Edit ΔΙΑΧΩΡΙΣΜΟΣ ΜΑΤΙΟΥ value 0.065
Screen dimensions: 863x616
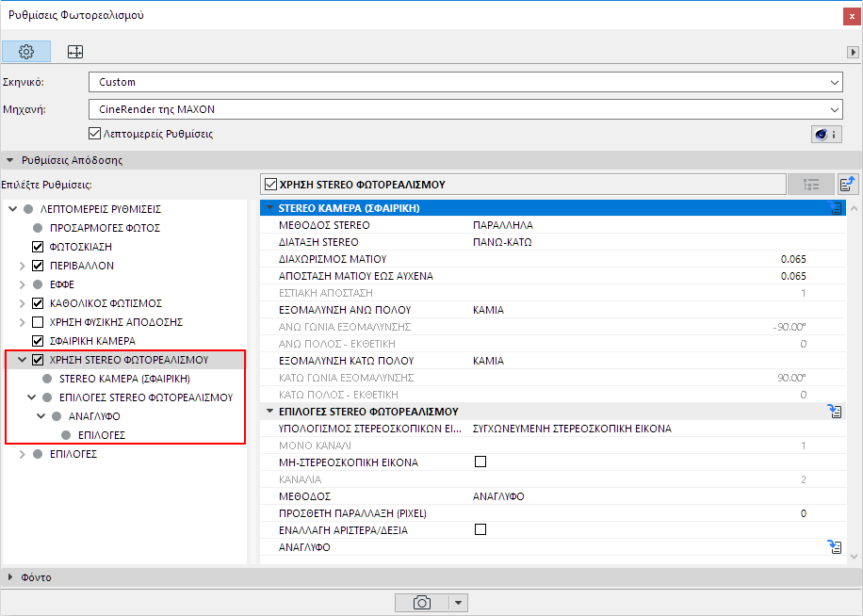coord(793,259)
